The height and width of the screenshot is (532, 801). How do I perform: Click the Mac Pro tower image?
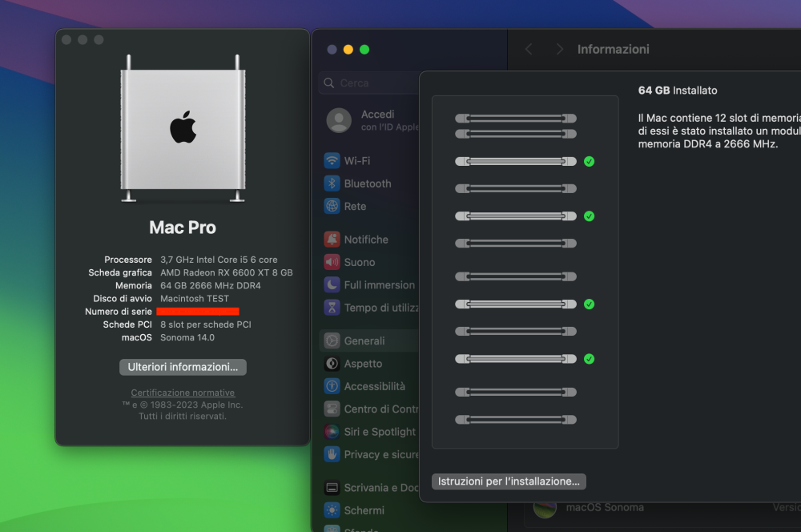tap(183, 128)
